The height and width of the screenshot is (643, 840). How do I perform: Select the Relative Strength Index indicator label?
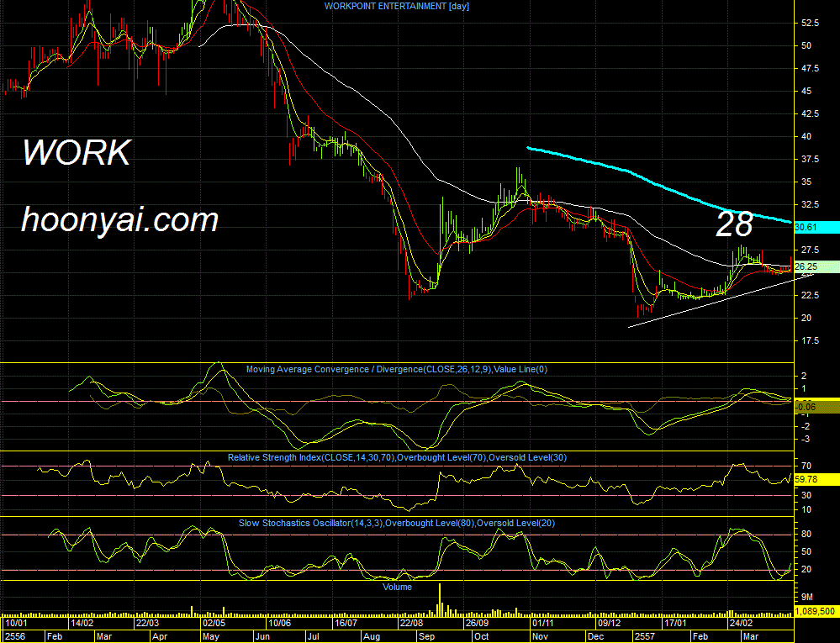397,458
